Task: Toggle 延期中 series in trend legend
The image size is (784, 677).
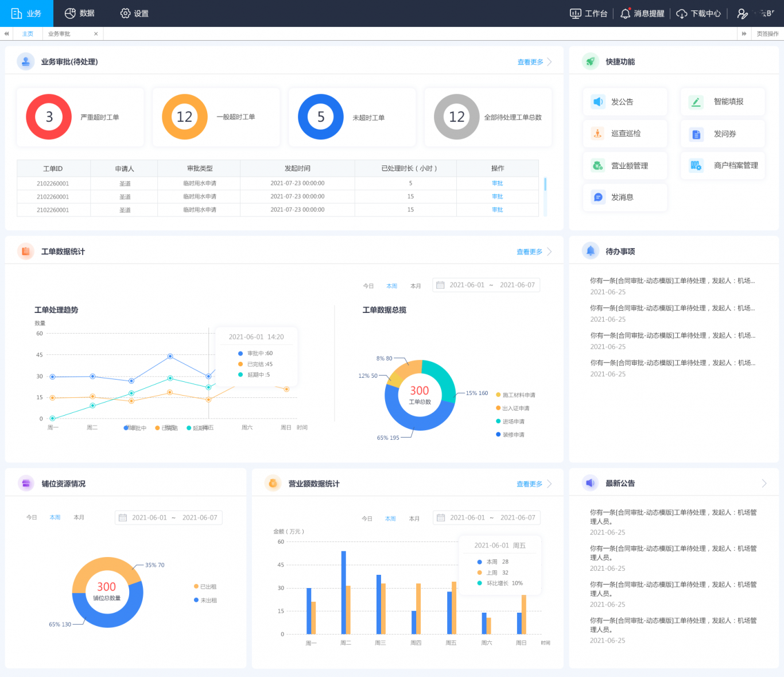Action: point(198,428)
